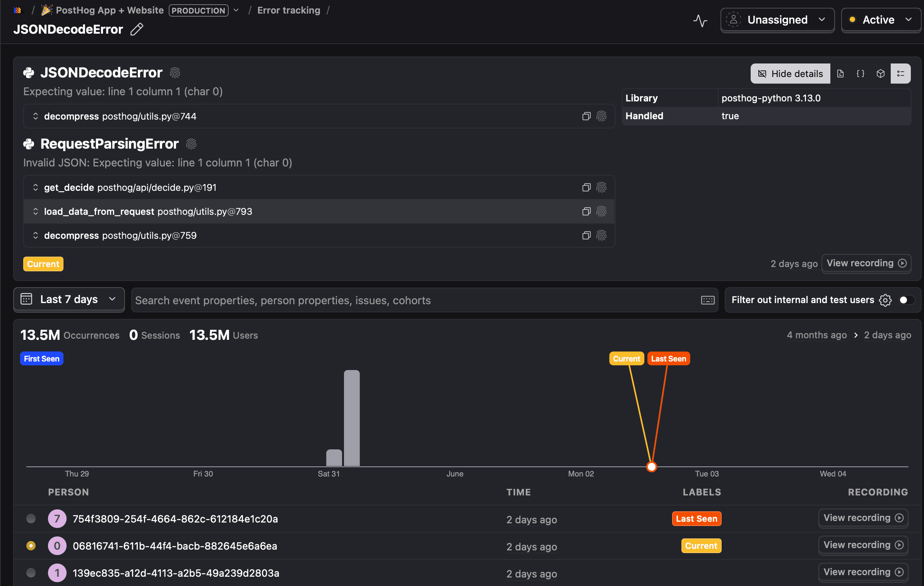Viewport: 924px width, 586px height.
Task: Click the Last Seen chart marker label
Action: [668, 358]
